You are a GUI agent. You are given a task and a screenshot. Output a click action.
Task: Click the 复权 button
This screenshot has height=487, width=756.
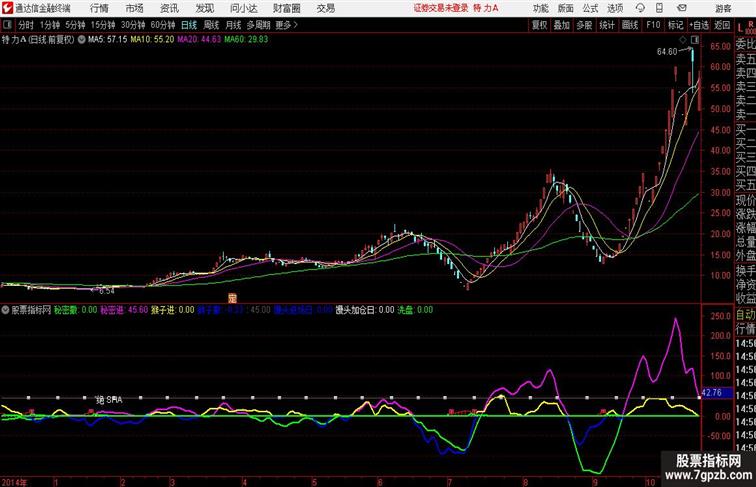click(x=540, y=25)
